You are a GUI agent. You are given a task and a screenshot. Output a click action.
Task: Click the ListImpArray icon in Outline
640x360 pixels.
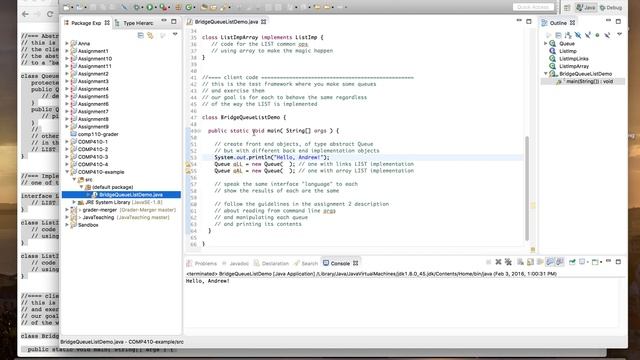tap(553, 66)
